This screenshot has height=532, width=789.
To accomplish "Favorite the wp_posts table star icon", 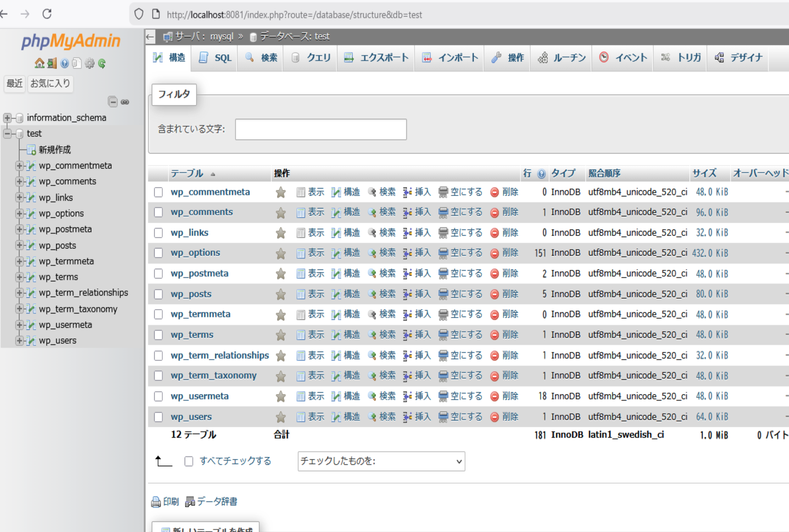I will (280, 294).
